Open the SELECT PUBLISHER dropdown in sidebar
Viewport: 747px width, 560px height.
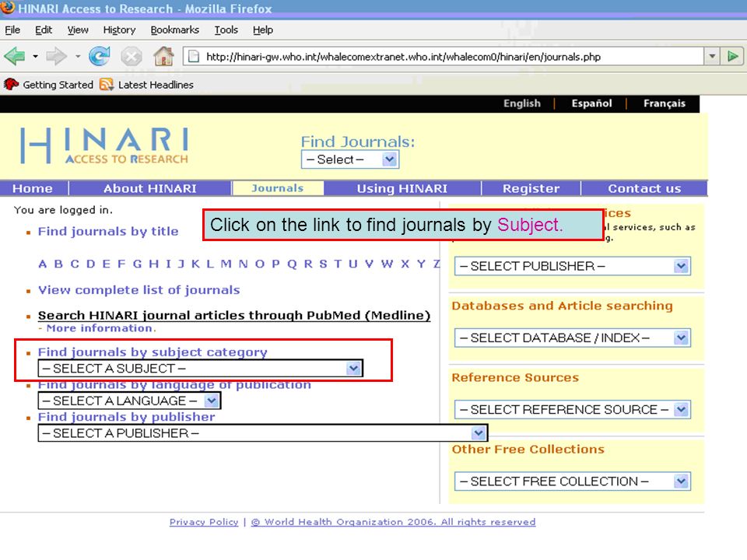[572, 266]
